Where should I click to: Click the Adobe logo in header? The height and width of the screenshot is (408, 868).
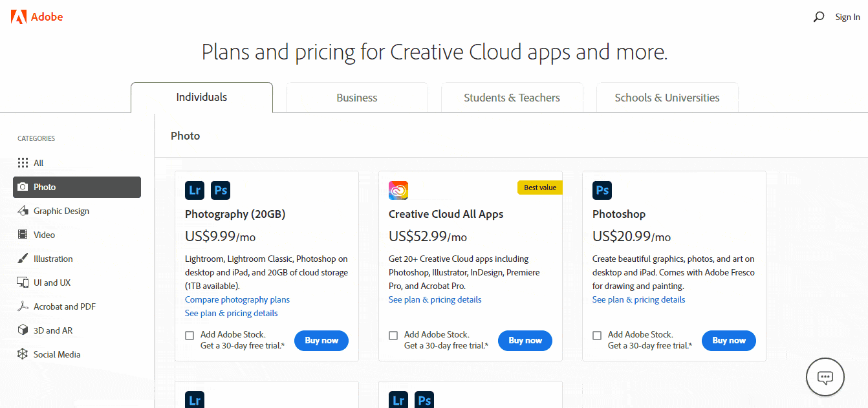point(37,17)
